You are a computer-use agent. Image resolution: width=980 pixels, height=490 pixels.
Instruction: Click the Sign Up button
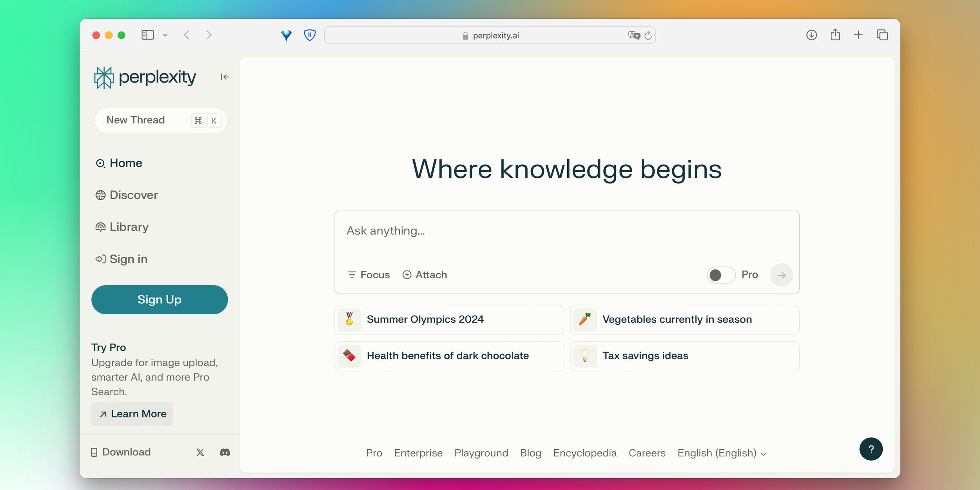(x=160, y=300)
